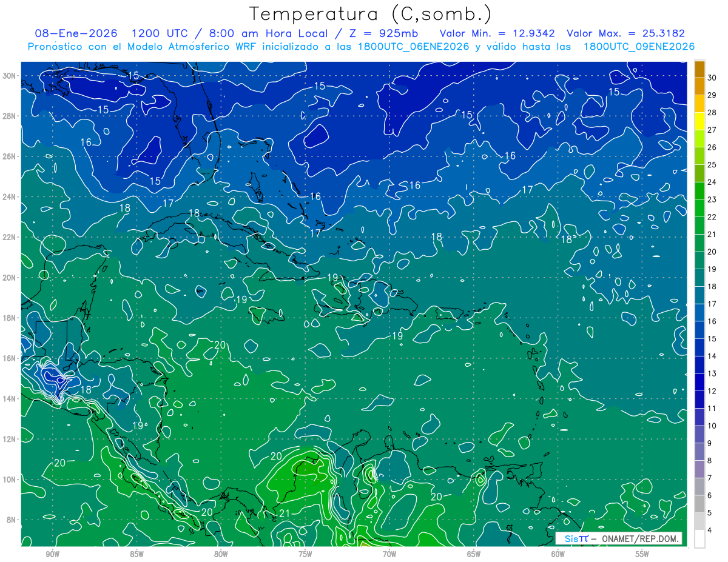Click the '75W' longitude axis label
This screenshot has height=562, width=728.
tap(305, 554)
